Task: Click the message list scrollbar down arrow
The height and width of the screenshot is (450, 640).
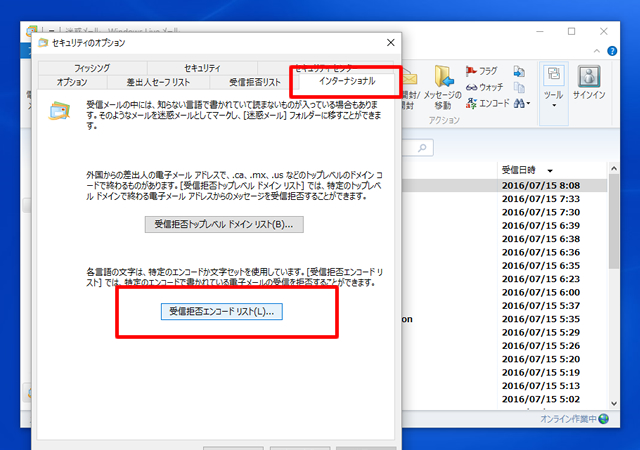Action: [x=614, y=403]
